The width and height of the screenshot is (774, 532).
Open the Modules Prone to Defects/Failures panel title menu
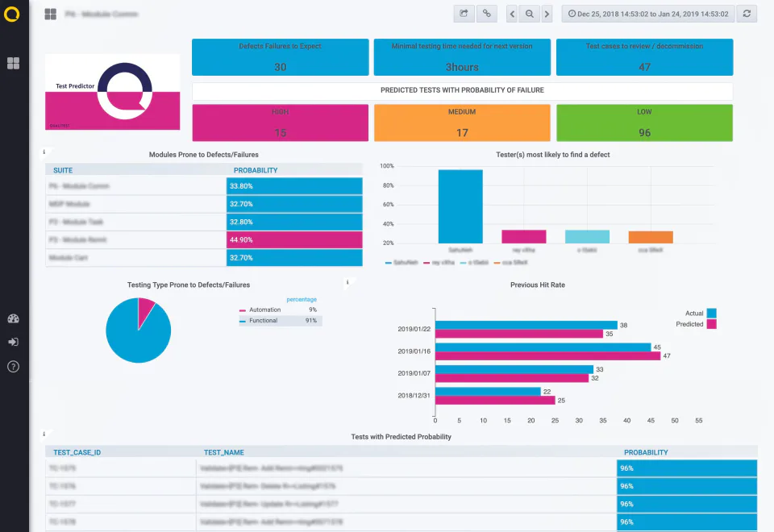click(204, 155)
